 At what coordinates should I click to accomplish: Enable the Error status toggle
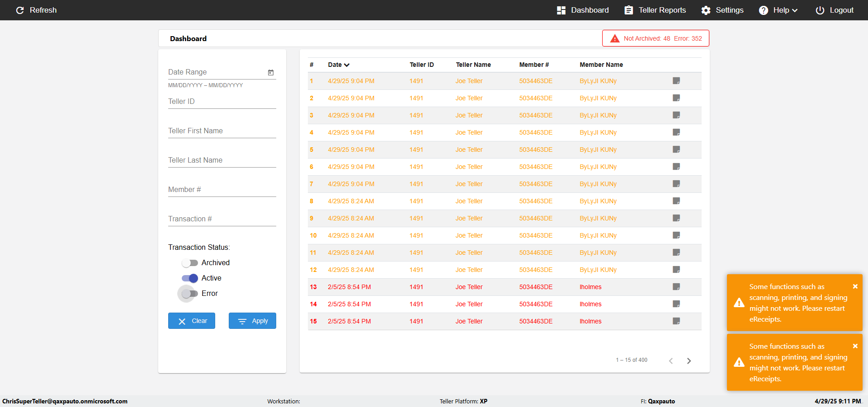pos(190,294)
